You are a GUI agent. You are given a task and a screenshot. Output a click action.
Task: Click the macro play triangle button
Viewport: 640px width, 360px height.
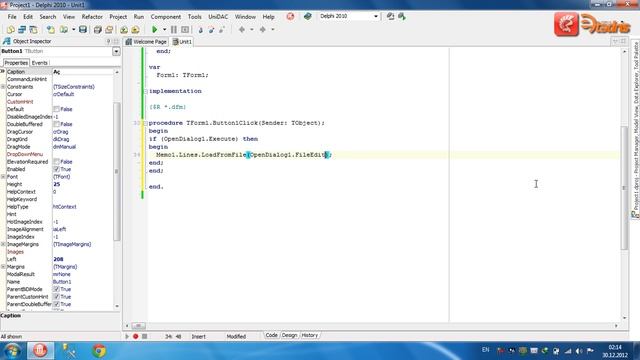pos(127,336)
